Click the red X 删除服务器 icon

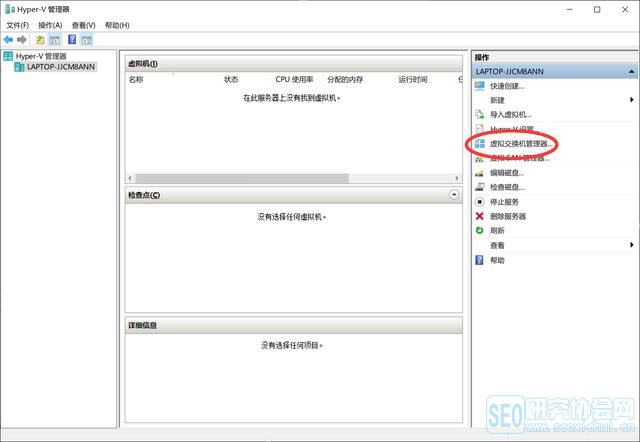point(480,216)
